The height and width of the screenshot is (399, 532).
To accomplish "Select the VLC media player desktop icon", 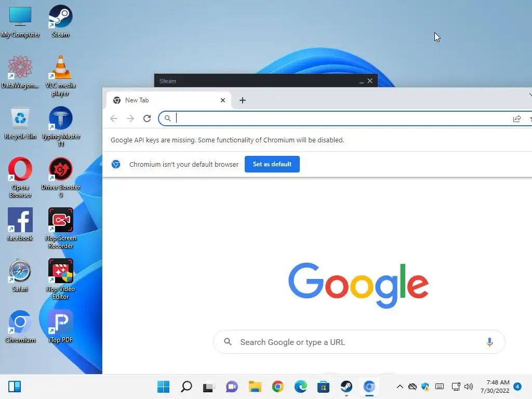I will (60, 76).
